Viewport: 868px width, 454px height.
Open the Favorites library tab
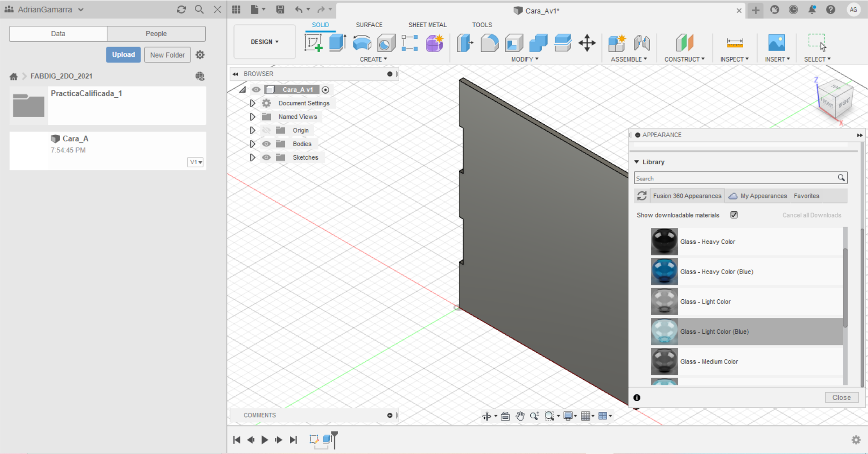pyautogui.click(x=807, y=196)
